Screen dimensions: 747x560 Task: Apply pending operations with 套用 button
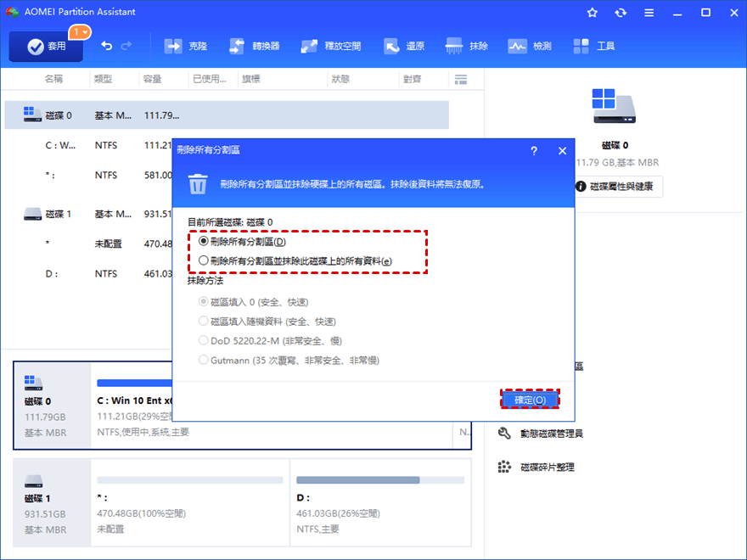[x=46, y=46]
